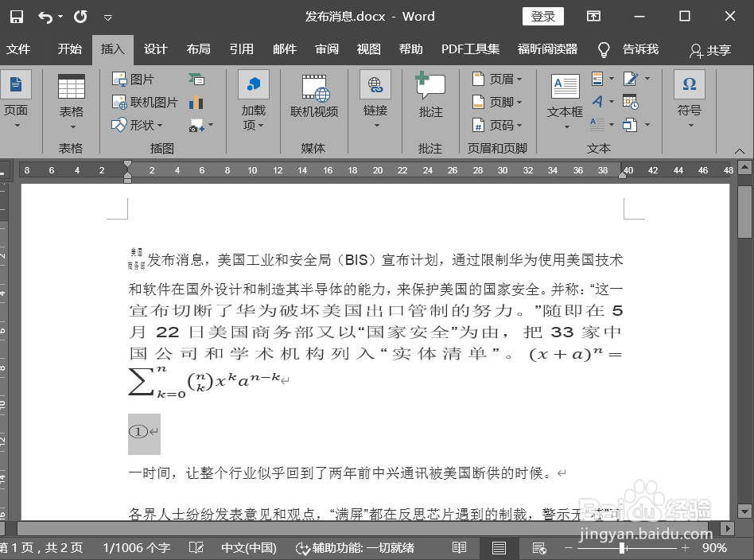Switch to Web Layout view
This screenshot has width=754, height=560.
click(539, 547)
